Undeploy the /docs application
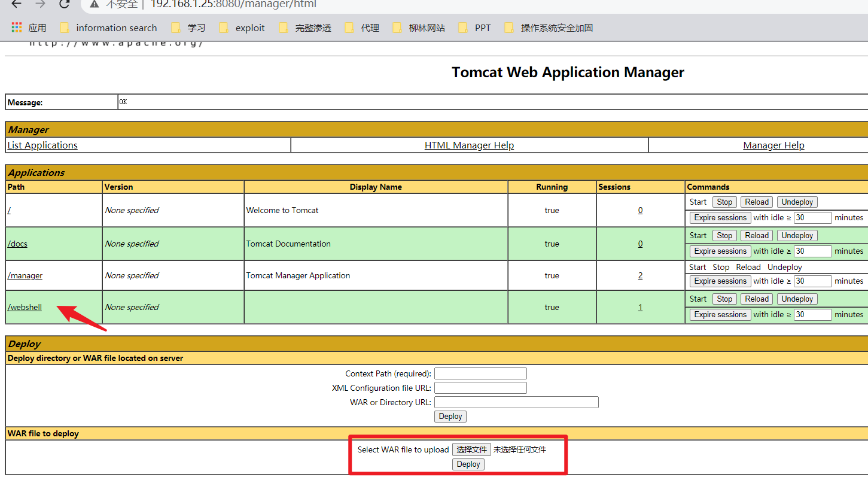The width and height of the screenshot is (868, 477). (797, 236)
